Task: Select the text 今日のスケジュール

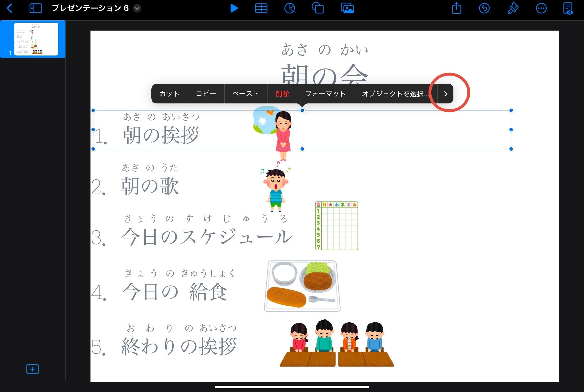Action: (x=206, y=236)
